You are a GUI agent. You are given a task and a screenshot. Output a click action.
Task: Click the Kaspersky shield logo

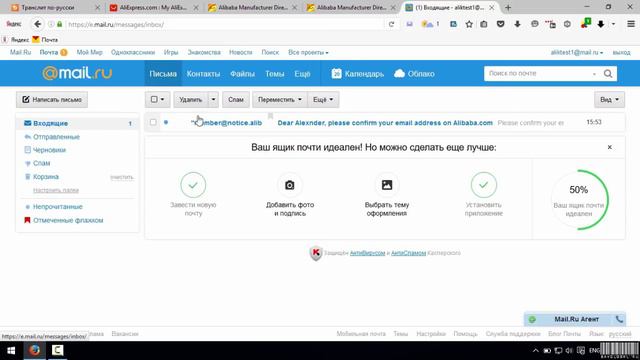tap(316, 253)
